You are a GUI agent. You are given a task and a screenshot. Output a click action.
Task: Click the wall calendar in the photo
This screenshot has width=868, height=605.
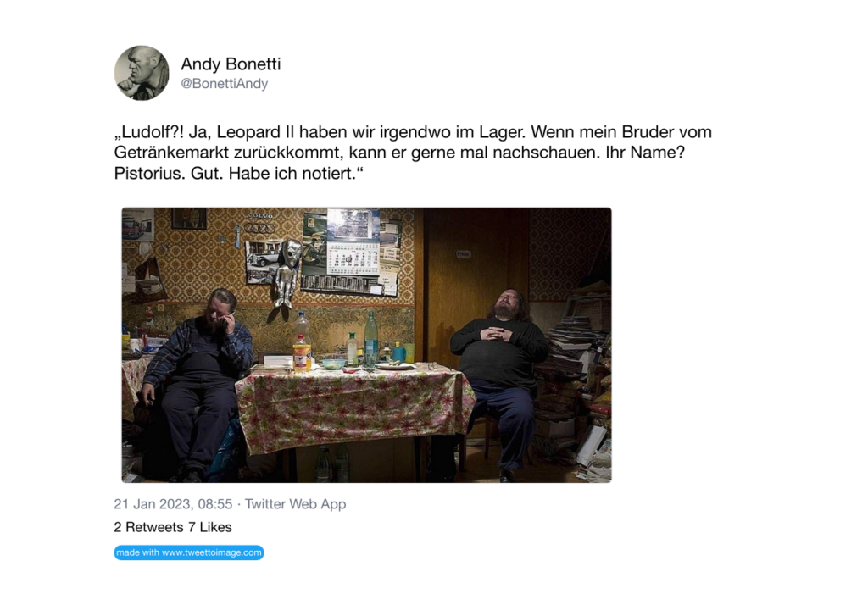(353, 242)
